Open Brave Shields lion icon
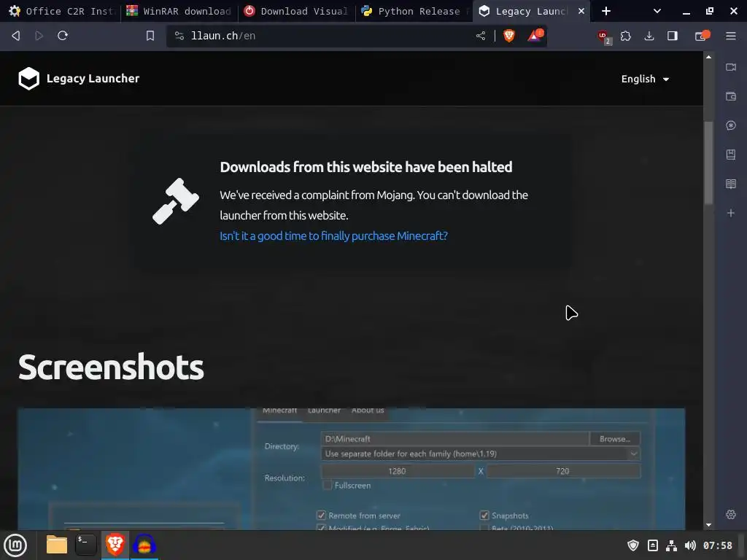Viewport: 747px width, 560px height. [x=508, y=36]
